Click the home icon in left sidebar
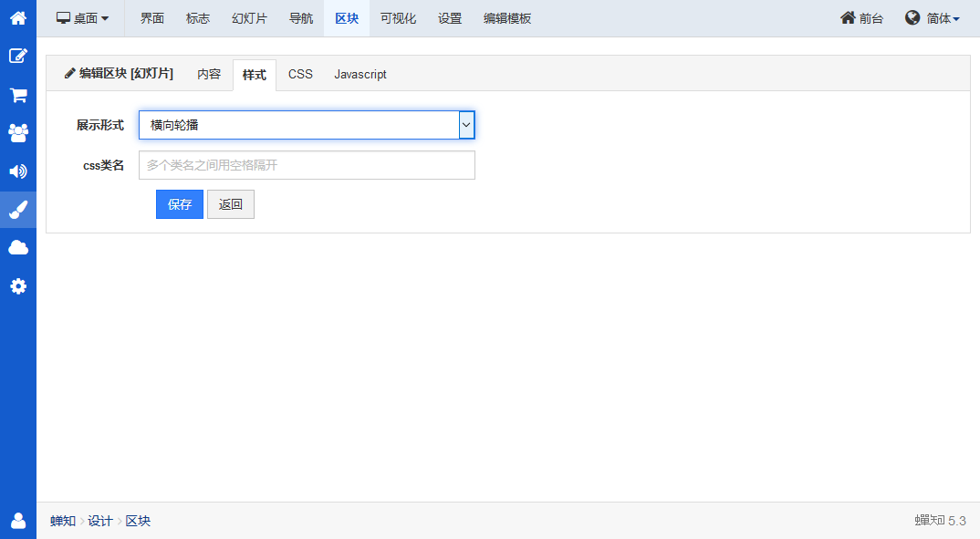 (x=17, y=17)
